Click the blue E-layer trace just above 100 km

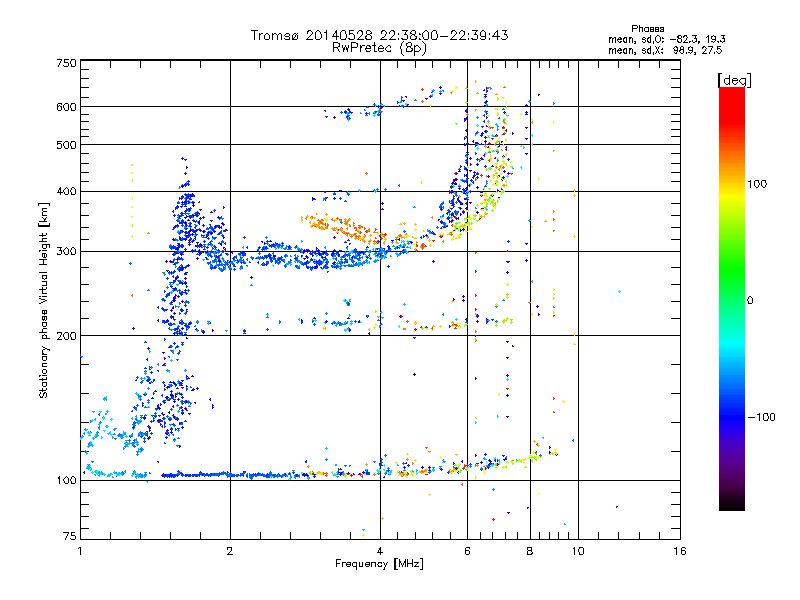click(x=230, y=475)
